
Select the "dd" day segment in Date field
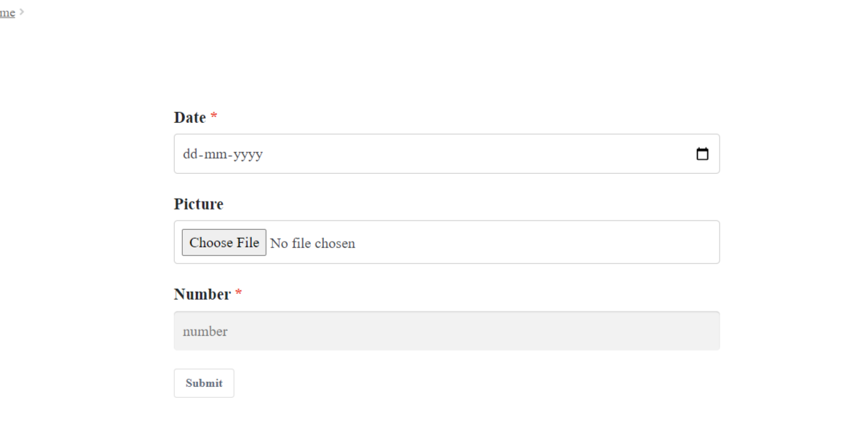tap(190, 153)
